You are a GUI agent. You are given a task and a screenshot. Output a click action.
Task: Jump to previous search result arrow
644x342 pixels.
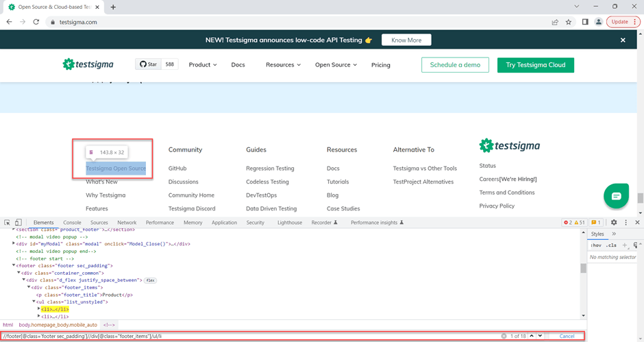532,336
